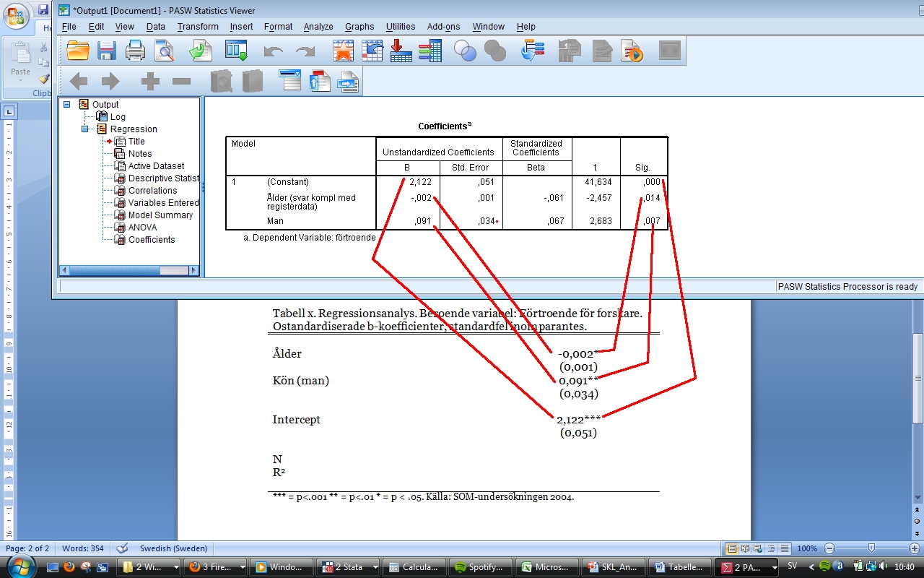The height and width of the screenshot is (578, 924).
Task: Click the Print icon in the Viewer toolbar
Action: pyautogui.click(x=136, y=51)
